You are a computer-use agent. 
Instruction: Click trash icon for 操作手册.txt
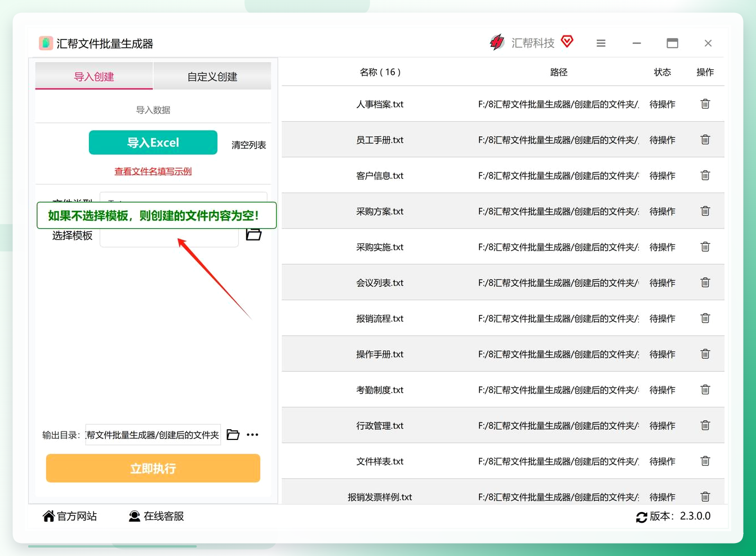click(705, 354)
